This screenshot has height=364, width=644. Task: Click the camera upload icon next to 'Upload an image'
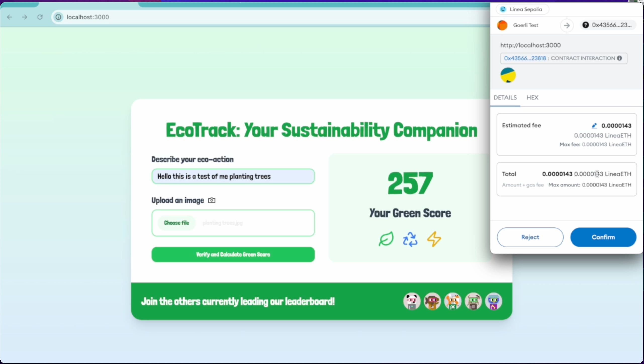(x=211, y=200)
